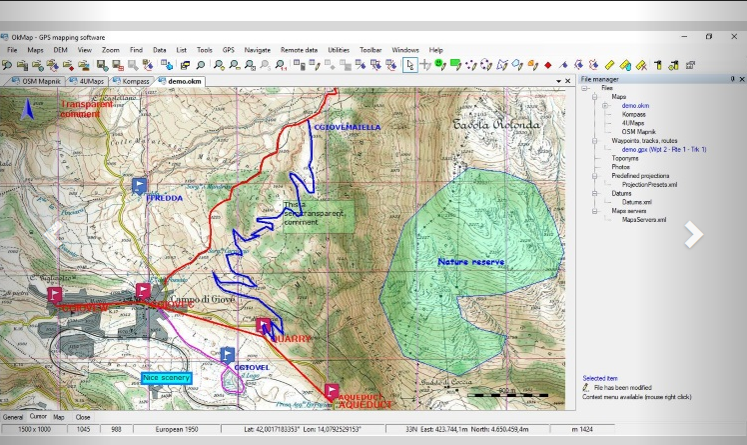
Task: Open the Utilities menu
Action: pyautogui.click(x=339, y=50)
